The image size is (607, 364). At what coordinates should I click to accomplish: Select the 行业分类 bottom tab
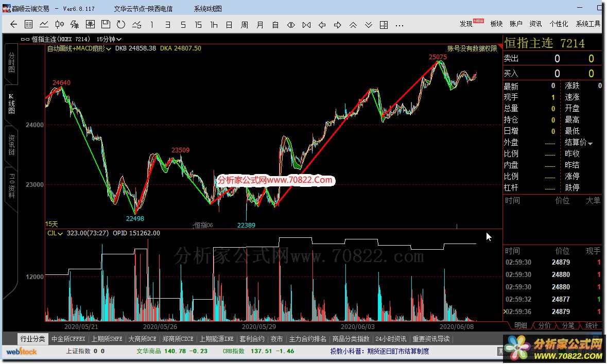click(32, 339)
